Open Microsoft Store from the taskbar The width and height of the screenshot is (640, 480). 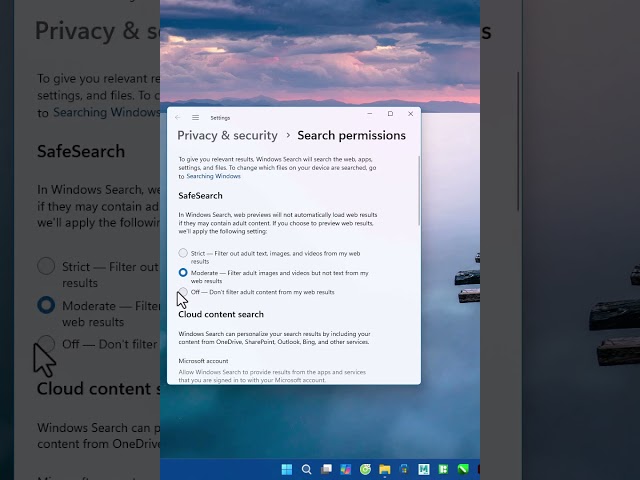[404, 469]
